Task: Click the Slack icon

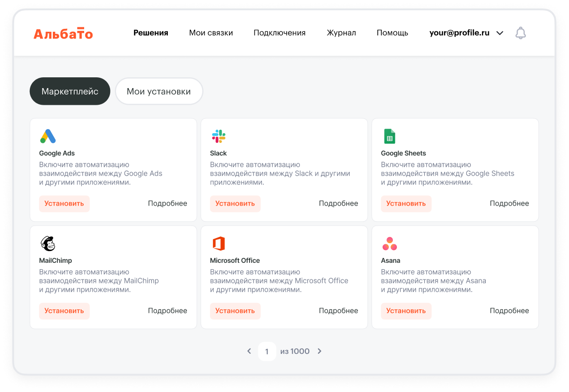Action: pos(219,136)
